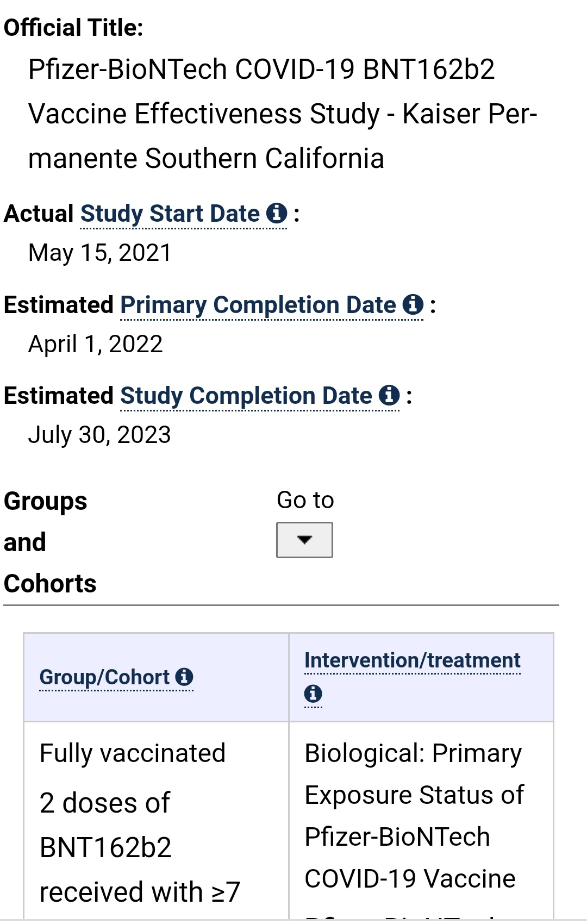Click the Group/Cohort column header link
The width and height of the screenshot is (587, 924).
104,677
